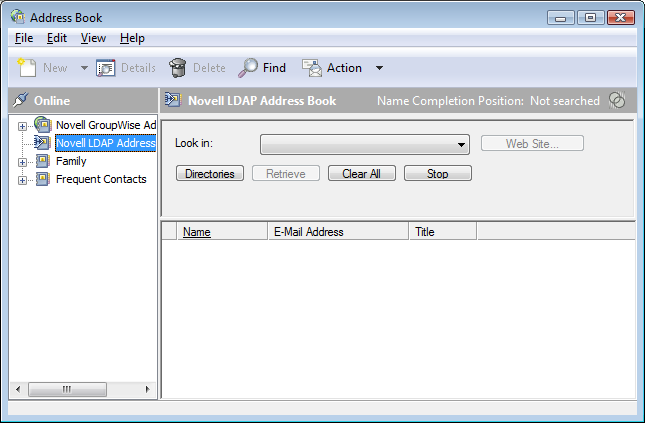645x423 pixels.
Task: Click the Novell LDAP Address Book header icon
Action: point(173,100)
